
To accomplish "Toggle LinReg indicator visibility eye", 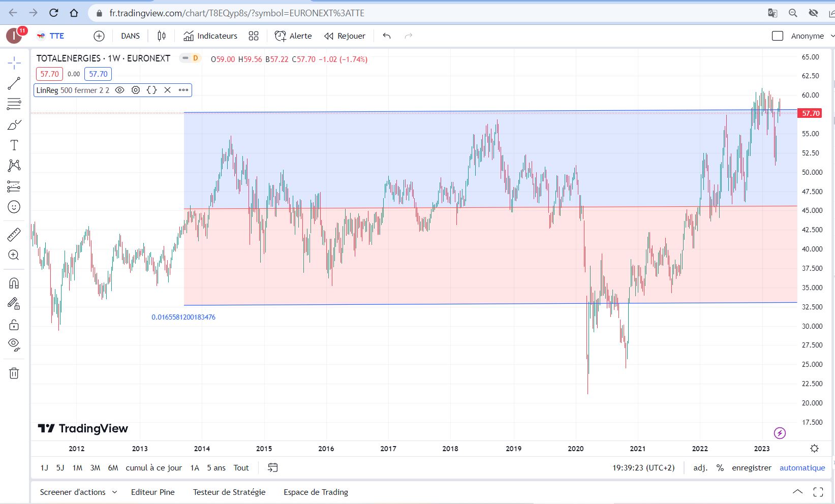I will click(x=120, y=90).
